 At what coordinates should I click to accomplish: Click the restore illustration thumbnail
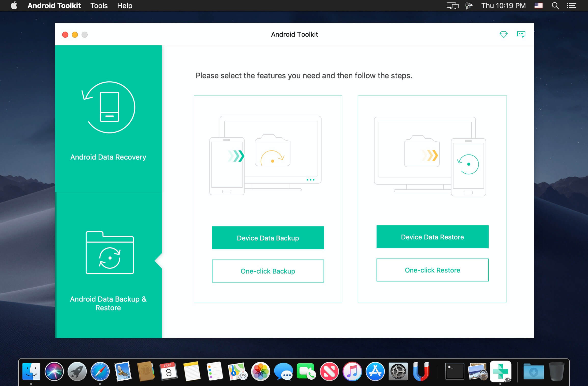430,156
